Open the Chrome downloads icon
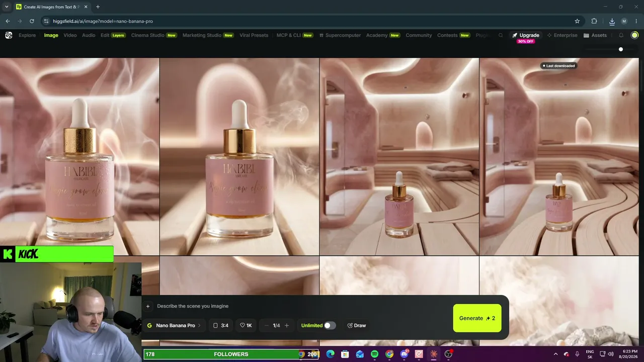 pyautogui.click(x=612, y=21)
